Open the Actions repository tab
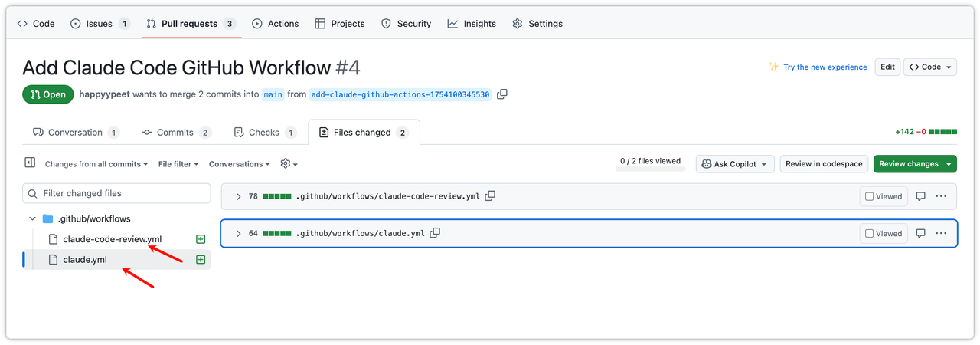Screen dimensions: 980x345 (275, 24)
